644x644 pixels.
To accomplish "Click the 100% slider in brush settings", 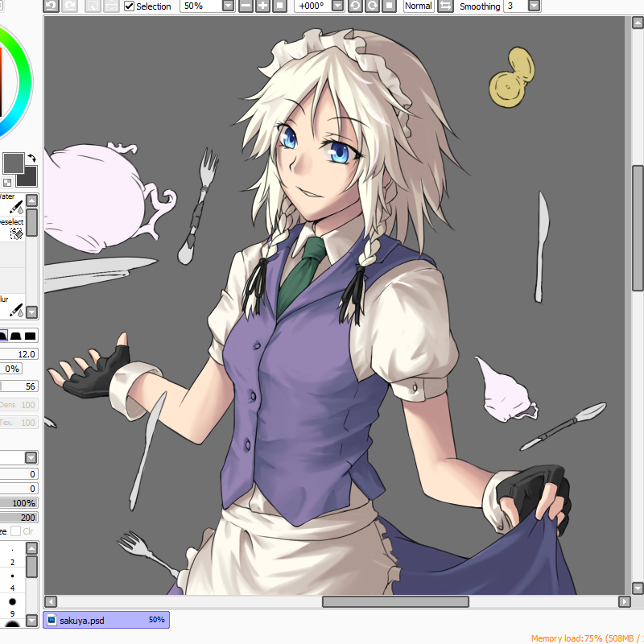I will pos(19,503).
